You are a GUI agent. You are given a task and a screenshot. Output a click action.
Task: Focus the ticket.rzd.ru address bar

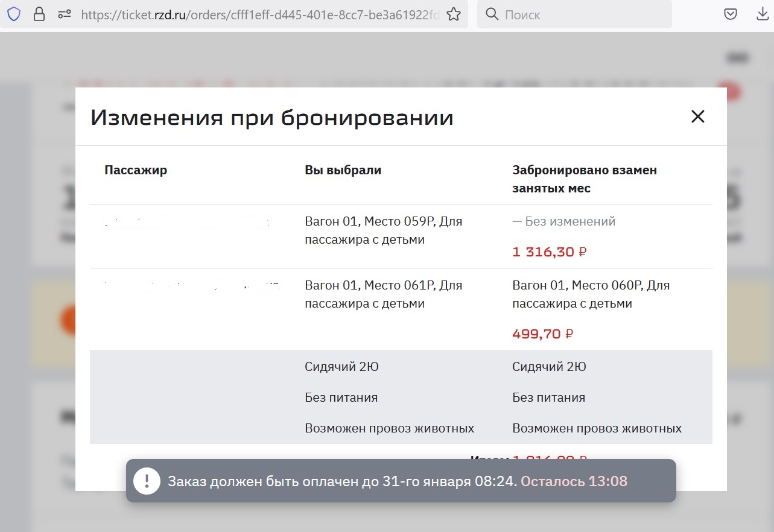pos(259,14)
